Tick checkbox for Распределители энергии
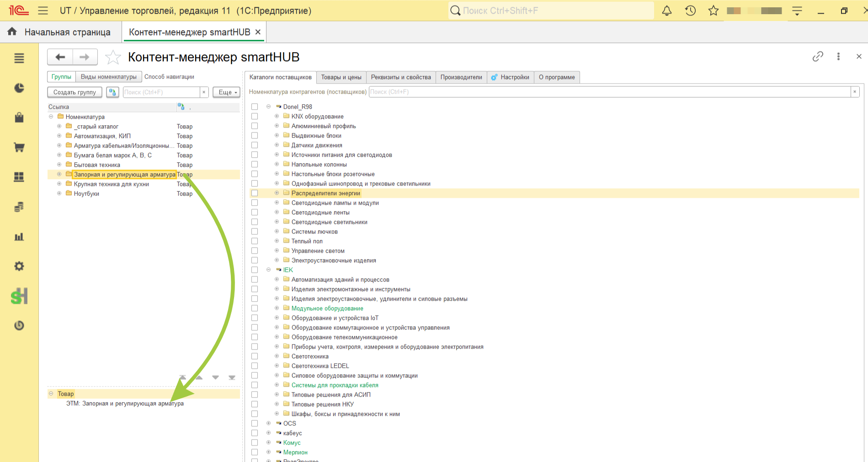Viewport: 868px width, 462px height. click(x=255, y=193)
